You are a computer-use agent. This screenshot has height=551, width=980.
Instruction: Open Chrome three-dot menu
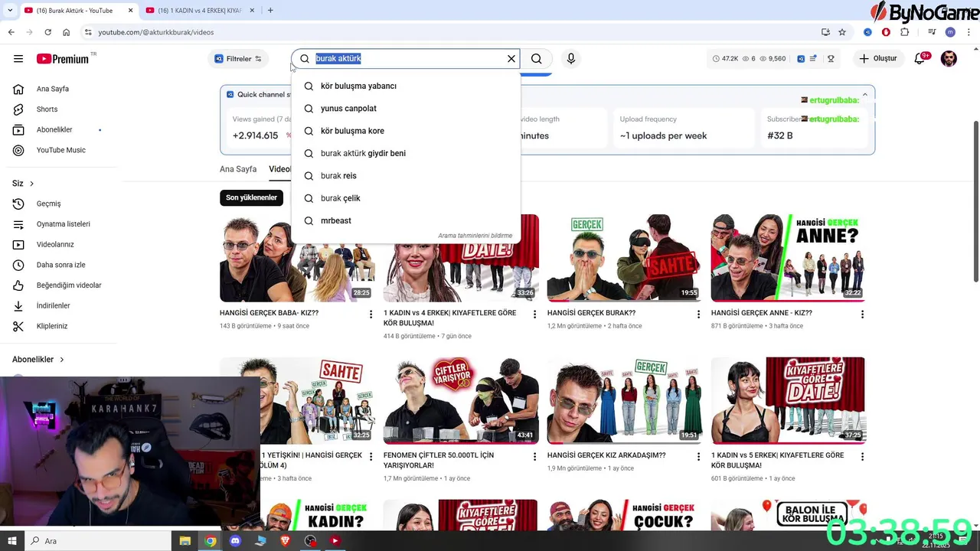tap(969, 32)
